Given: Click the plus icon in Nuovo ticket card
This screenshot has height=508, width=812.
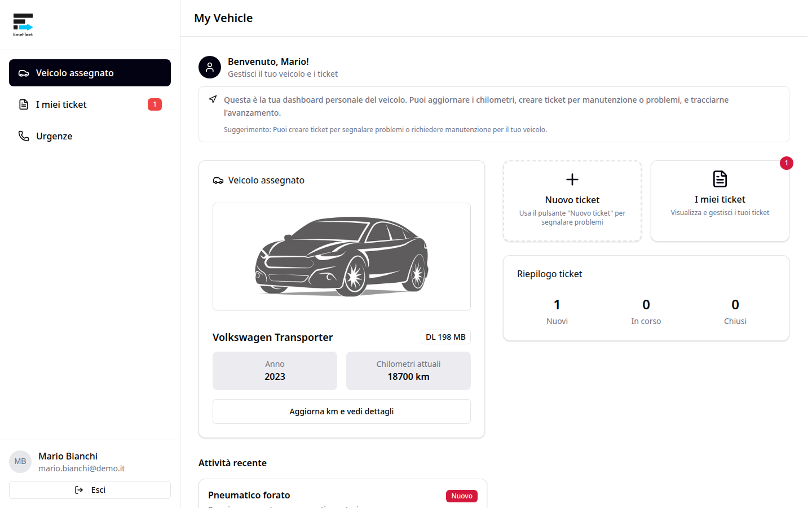Looking at the screenshot, I should pos(572,179).
